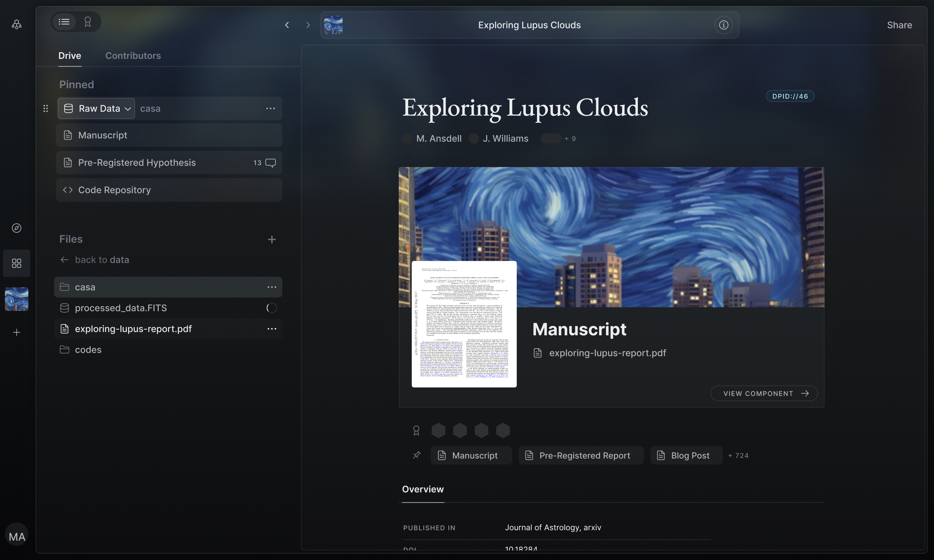The width and height of the screenshot is (934, 560).
Task: Click the info icon in title bar
Action: pos(723,25)
